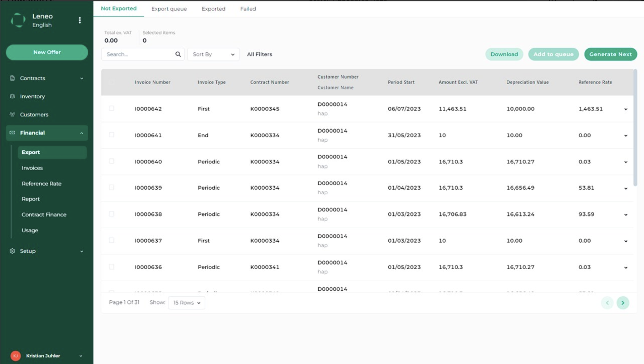The height and width of the screenshot is (364, 644).
Task: Click the Customers people icon
Action: pos(12,114)
